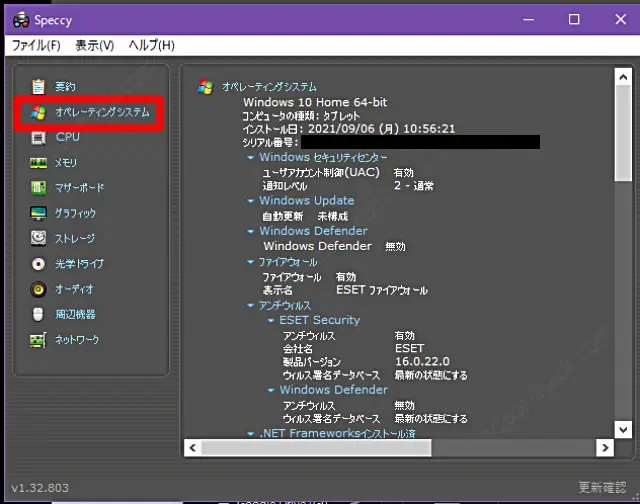This screenshot has width=640, height=504.
Task: Click the v1.32.803 version label
Action: point(40,488)
